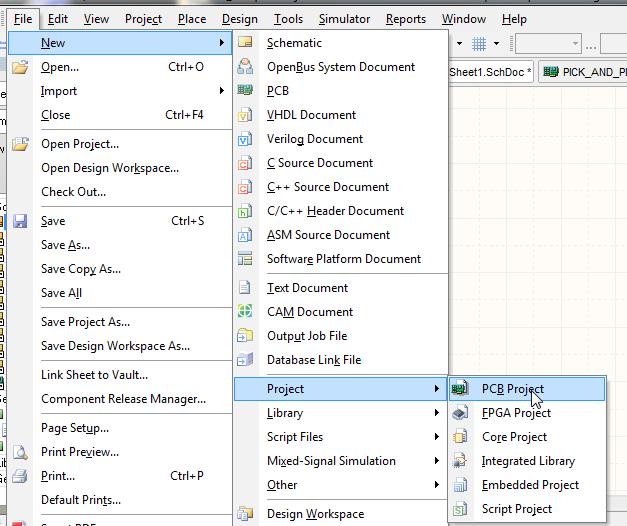Click the ASM Source Document icon
Image resolution: width=627 pixels, height=526 pixels.
click(245, 235)
